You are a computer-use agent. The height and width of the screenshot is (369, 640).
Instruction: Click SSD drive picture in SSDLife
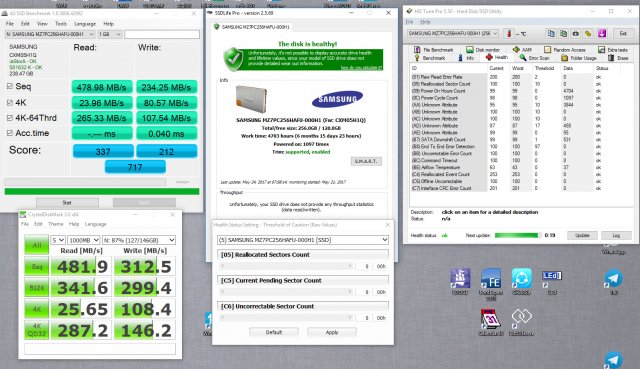coord(251,99)
